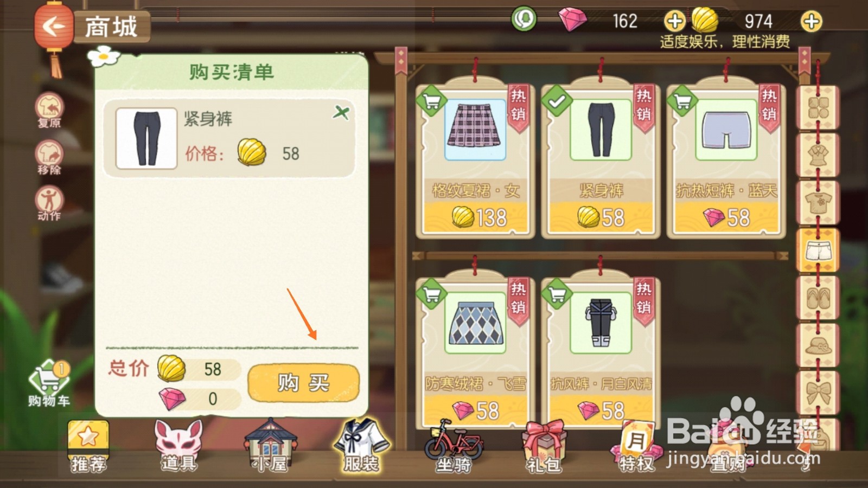Select the shorts category in side rack
This screenshot has height=488, width=868.
pos(818,251)
